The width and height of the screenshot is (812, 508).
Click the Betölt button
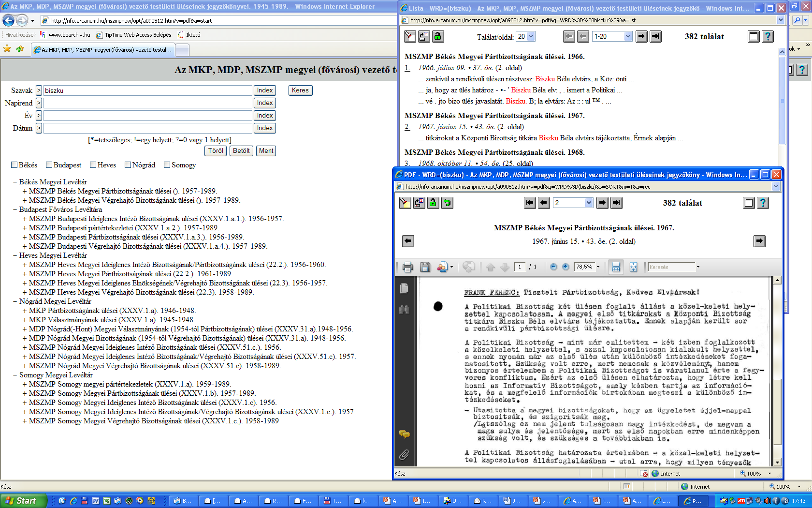[x=241, y=151]
